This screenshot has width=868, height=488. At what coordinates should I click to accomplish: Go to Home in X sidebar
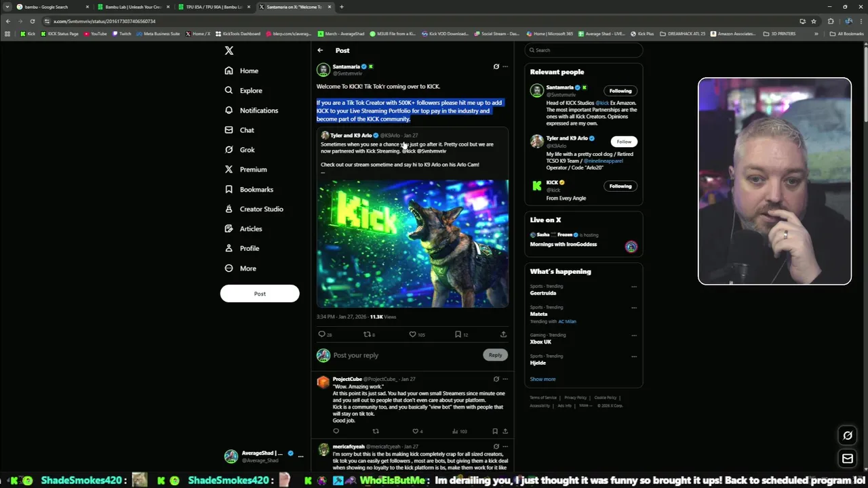coord(241,70)
